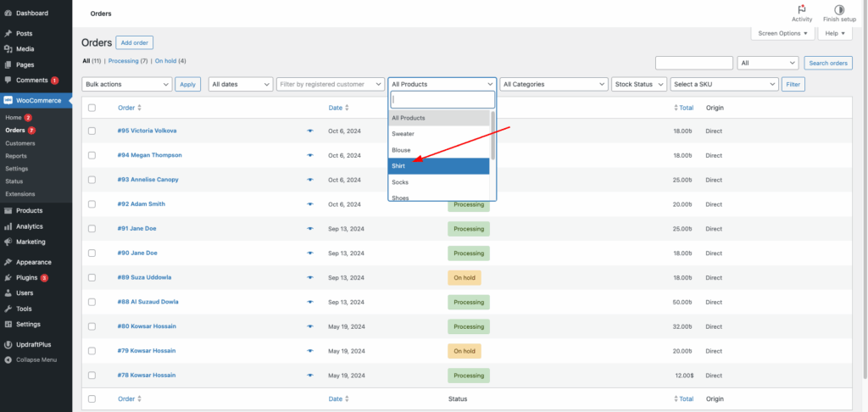
Task: Preview order #89 Suza Uddowla eye icon
Action: tap(310, 277)
